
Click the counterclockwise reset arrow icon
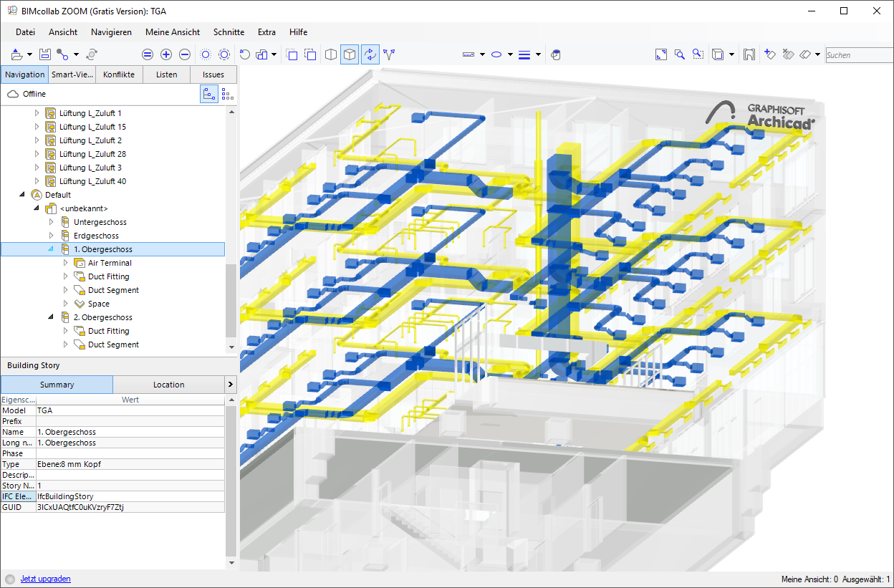coord(244,54)
